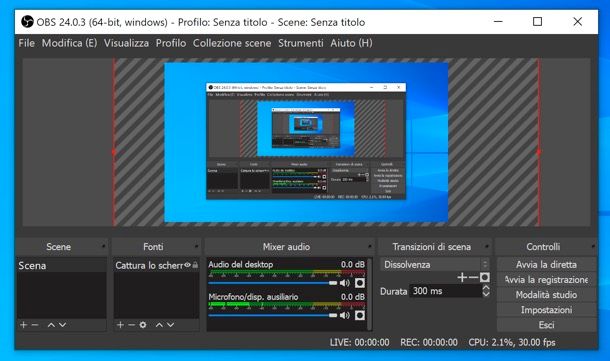610x361 pixels.
Task: Click the Esci button
Action: 546,325
